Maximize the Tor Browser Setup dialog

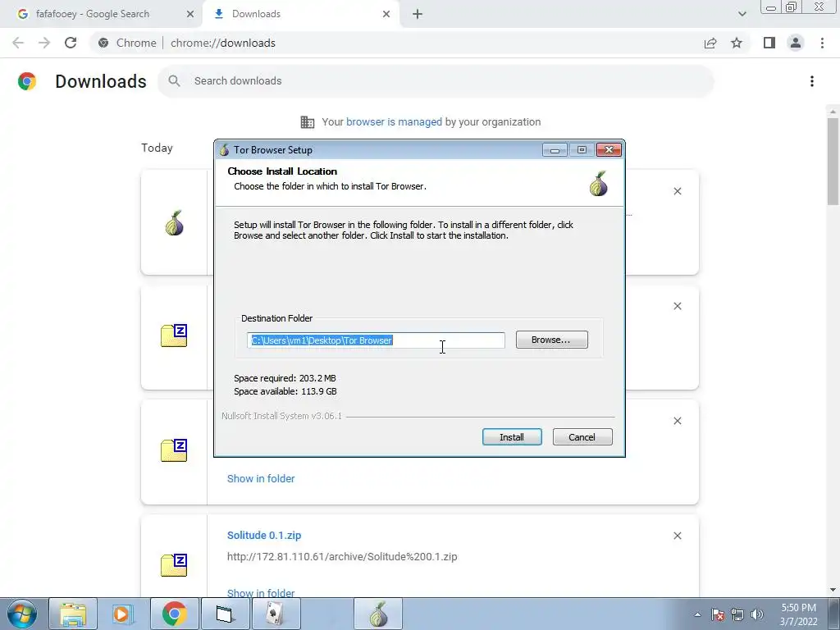(582, 150)
